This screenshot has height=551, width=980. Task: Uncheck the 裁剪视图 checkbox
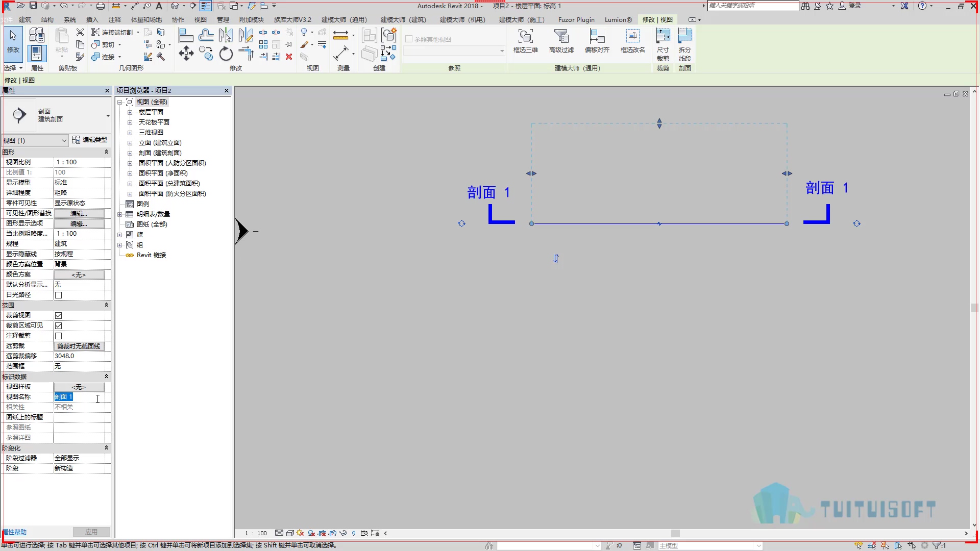58,315
